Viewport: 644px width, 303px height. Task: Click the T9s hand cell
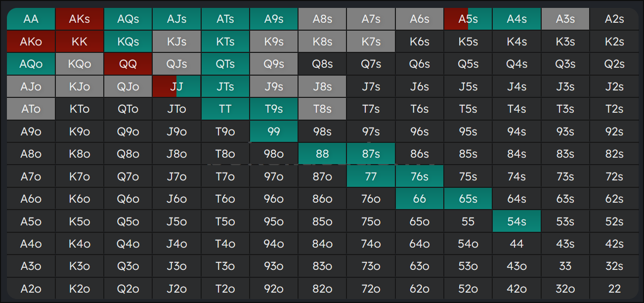point(273,109)
